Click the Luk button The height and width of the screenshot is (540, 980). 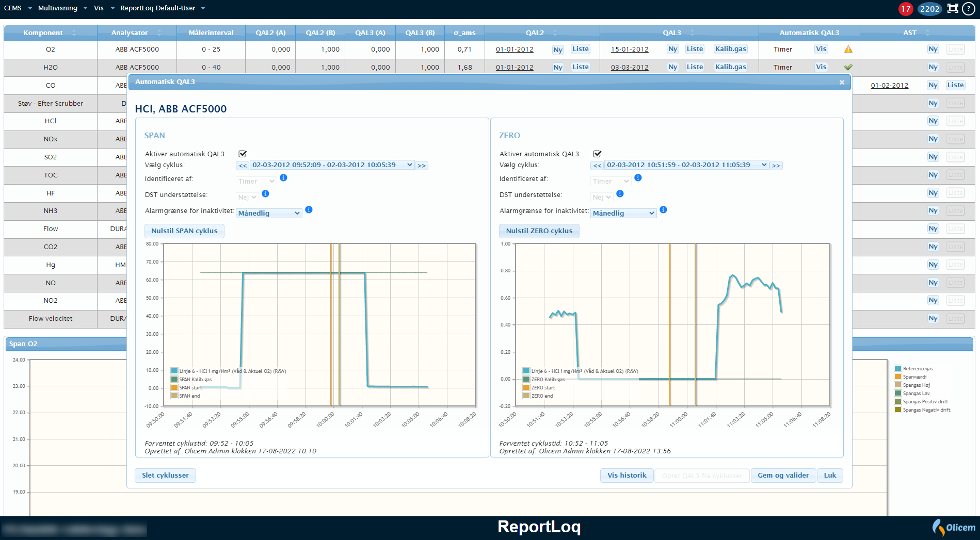tap(830, 476)
